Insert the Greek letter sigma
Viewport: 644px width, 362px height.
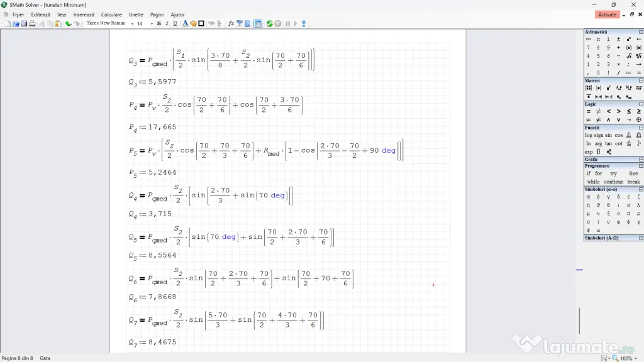coord(588,222)
